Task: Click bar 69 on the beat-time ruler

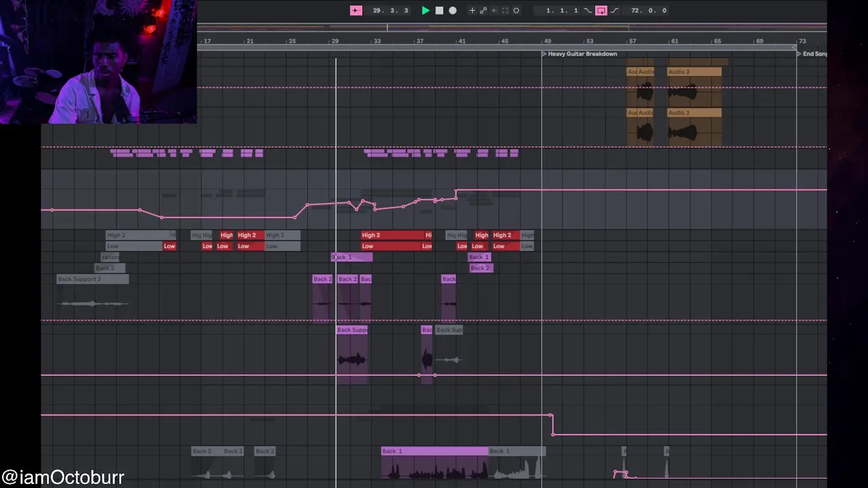Action: coord(759,41)
